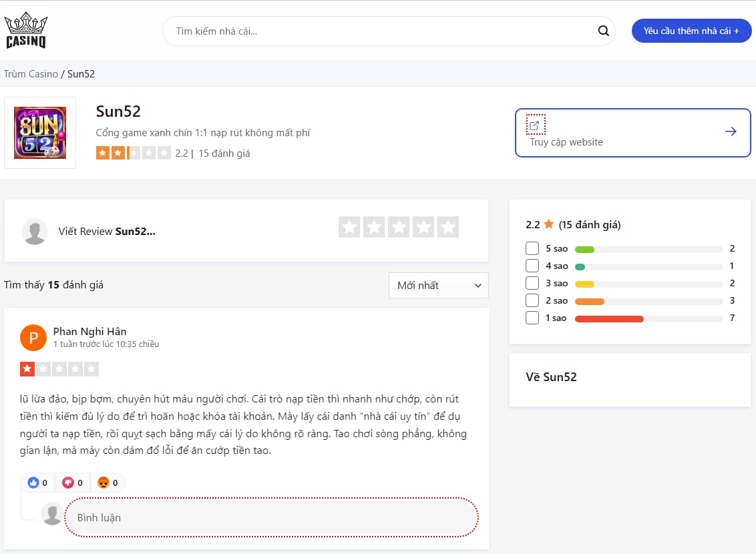
Task: Like Phan Nghi Hân's review with thumbs up
Action: point(33,482)
